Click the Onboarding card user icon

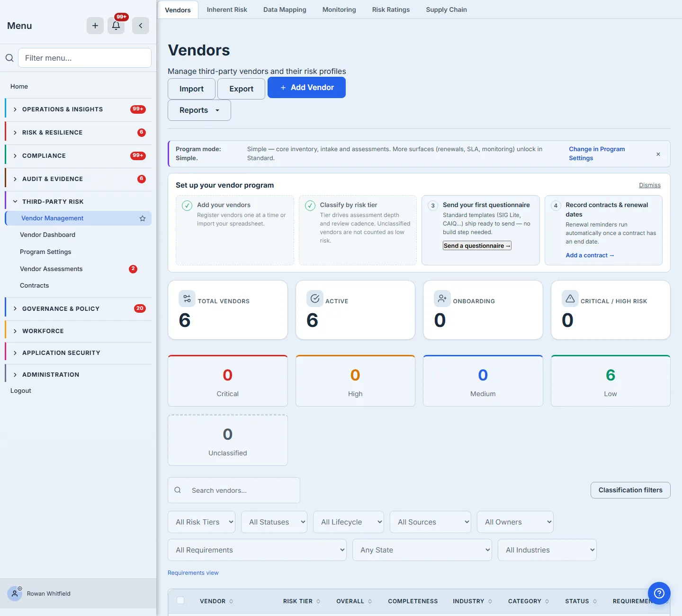pyautogui.click(x=442, y=299)
